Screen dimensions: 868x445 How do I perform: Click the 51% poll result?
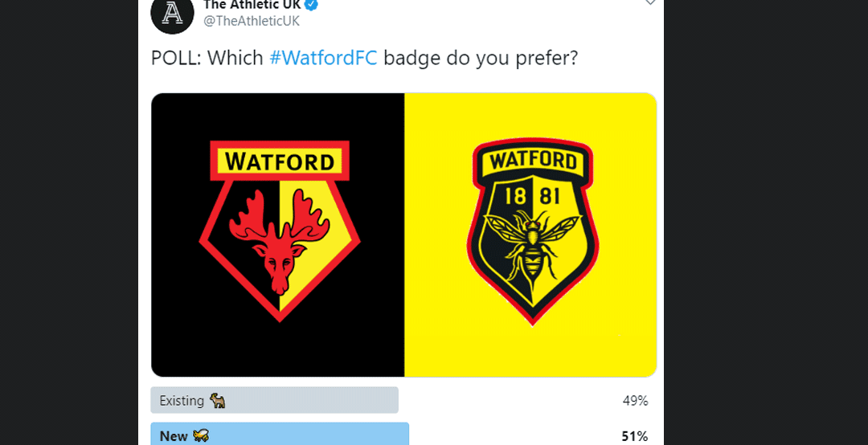pos(634,436)
